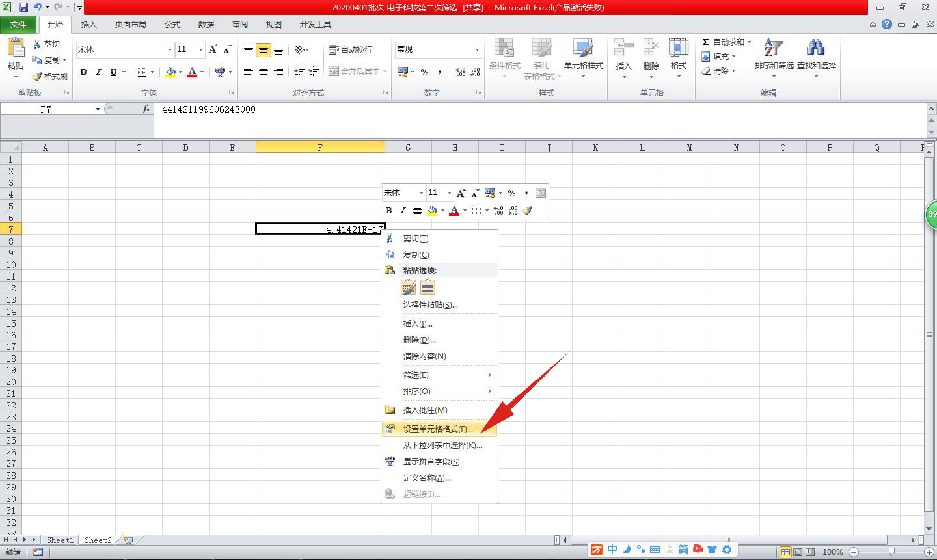937x560 pixels.
Task: Click the Insert Worksheet tab icon
Action: point(129,540)
